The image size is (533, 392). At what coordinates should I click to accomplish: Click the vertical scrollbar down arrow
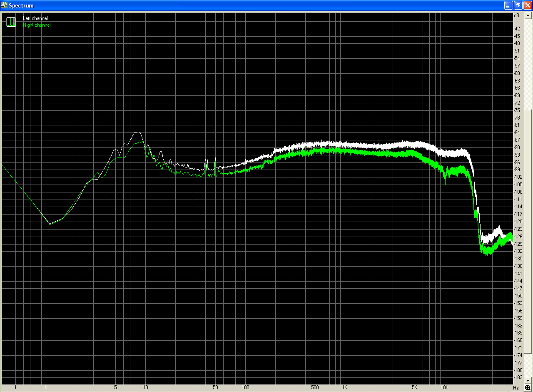(528, 381)
